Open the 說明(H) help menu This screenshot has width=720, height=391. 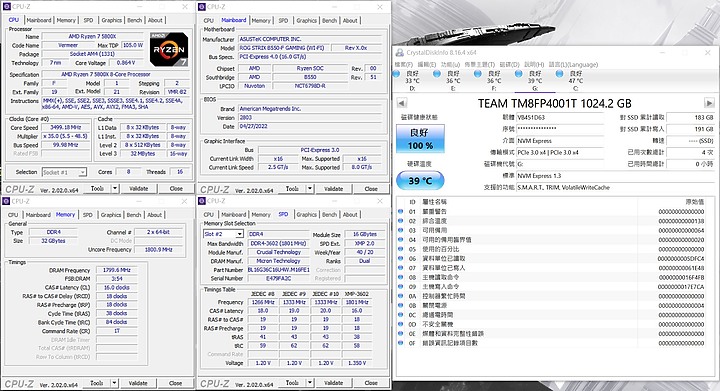534,65
